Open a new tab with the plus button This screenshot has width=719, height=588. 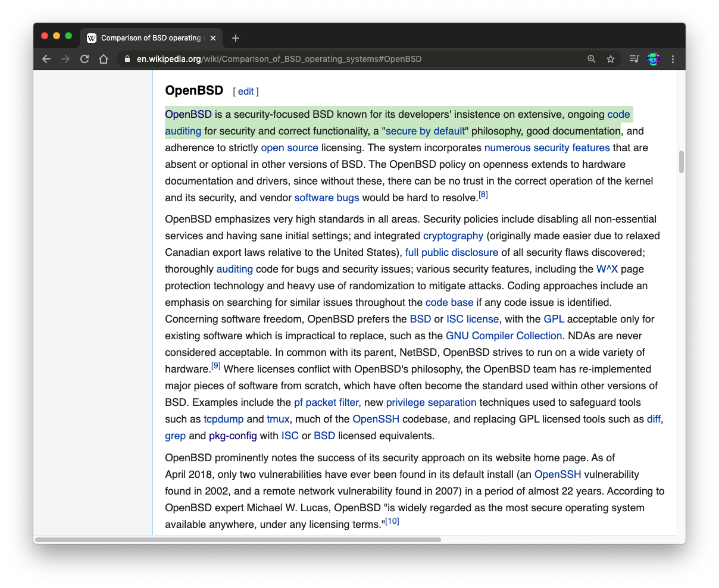click(x=236, y=38)
